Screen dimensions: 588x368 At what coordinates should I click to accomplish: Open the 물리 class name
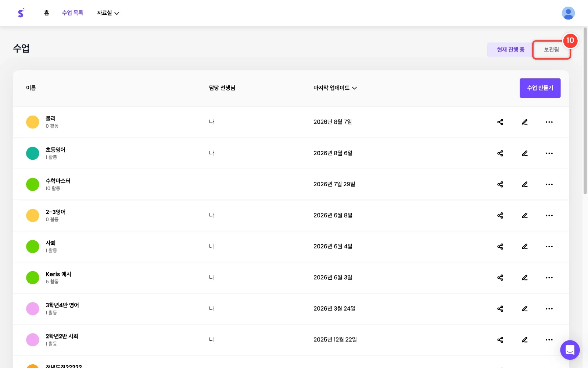coord(50,118)
